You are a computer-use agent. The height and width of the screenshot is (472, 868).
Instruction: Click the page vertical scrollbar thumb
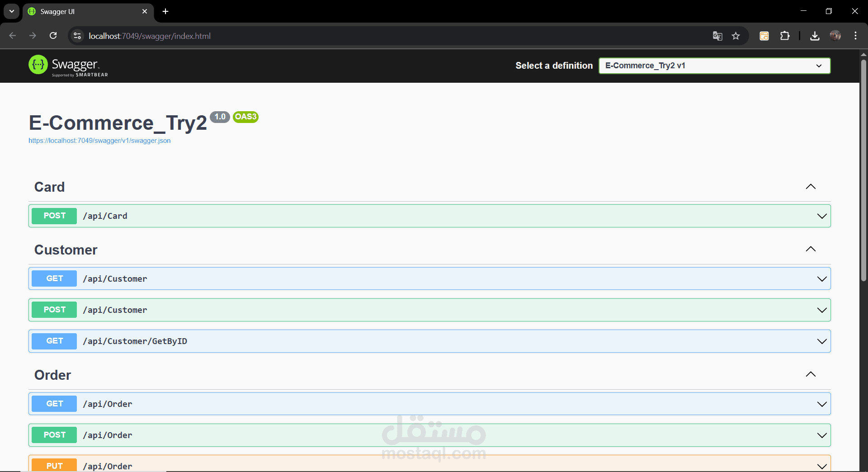[x=863, y=170]
